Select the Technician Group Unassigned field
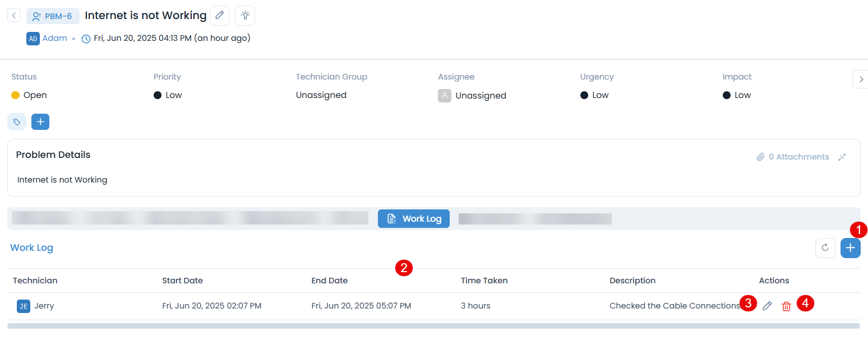The image size is (868, 341). (x=321, y=95)
